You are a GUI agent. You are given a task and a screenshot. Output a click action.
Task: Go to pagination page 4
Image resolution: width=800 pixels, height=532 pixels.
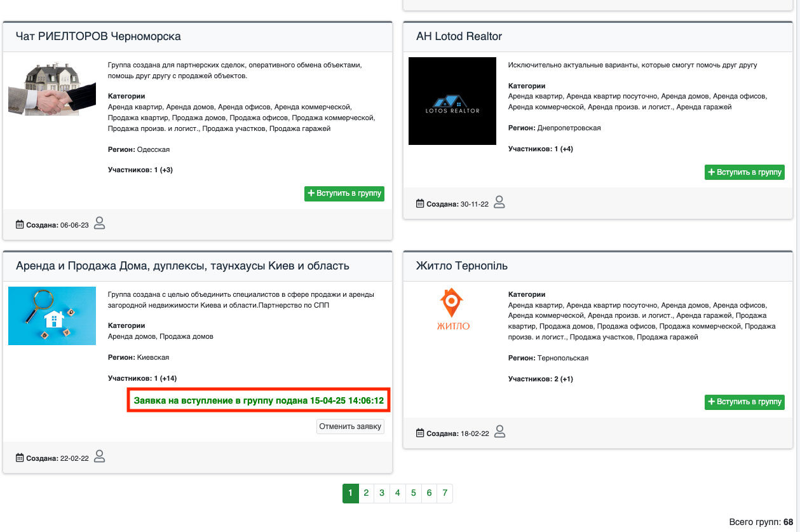pyautogui.click(x=398, y=493)
